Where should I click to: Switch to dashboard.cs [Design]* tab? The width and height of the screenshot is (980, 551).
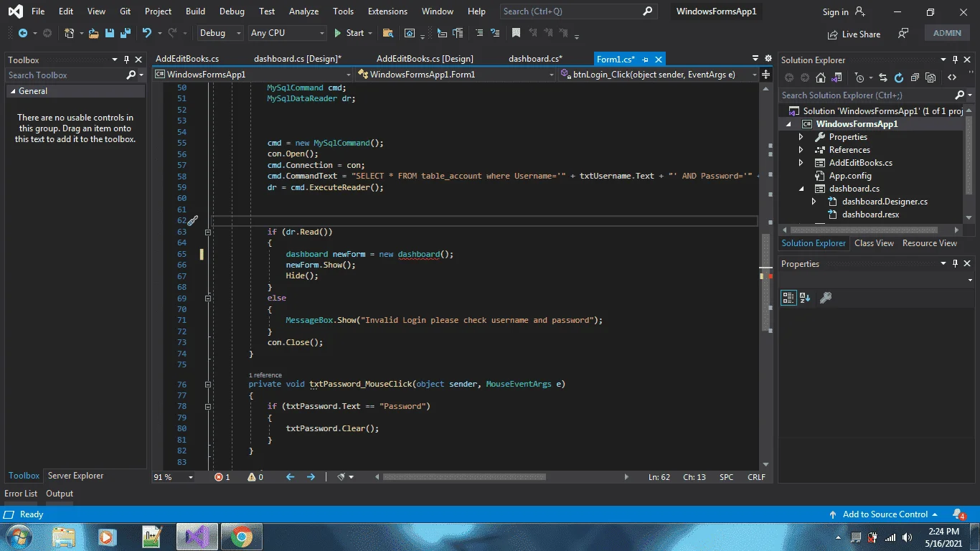(x=298, y=59)
